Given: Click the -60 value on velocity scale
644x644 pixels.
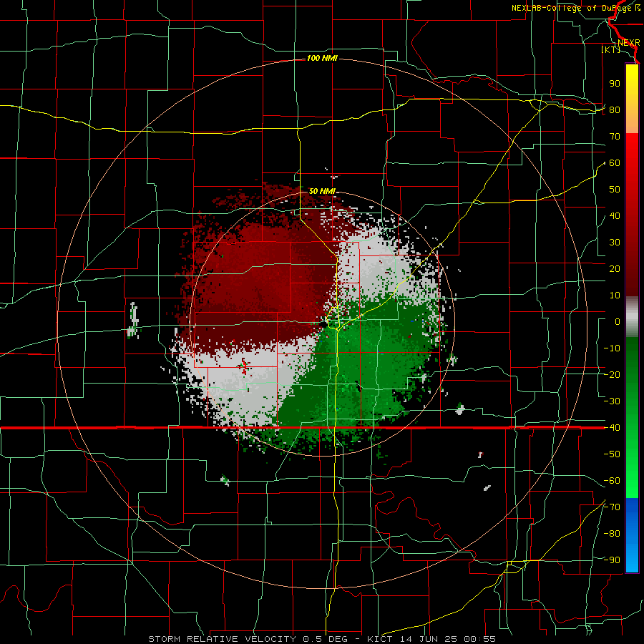Looking at the screenshot, I should pyautogui.click(x=612, y=481).
